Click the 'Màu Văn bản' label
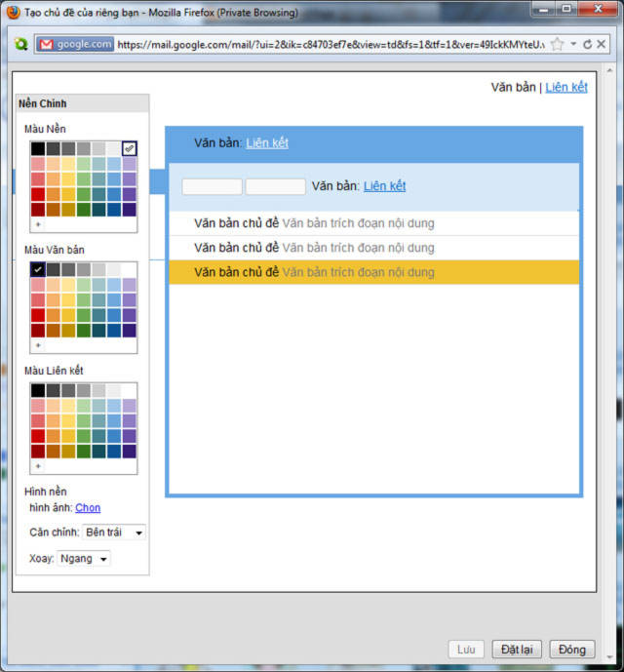Image resolution: width=624 pixels, height=672 pixels. click(55, 250)
